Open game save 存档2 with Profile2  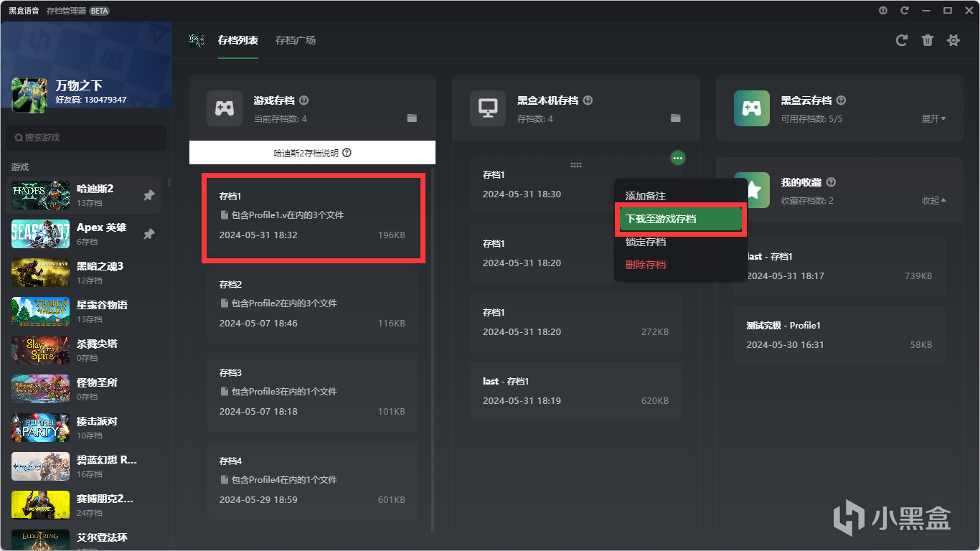point(312,303)
